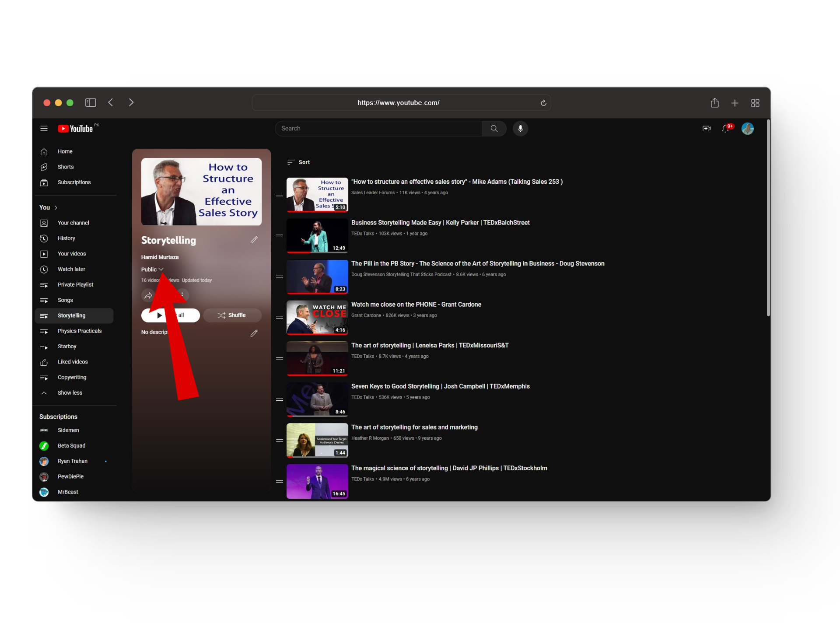Click into the YouTube search field
This screenshot has width=840, height=630.
tap(378, 129)
